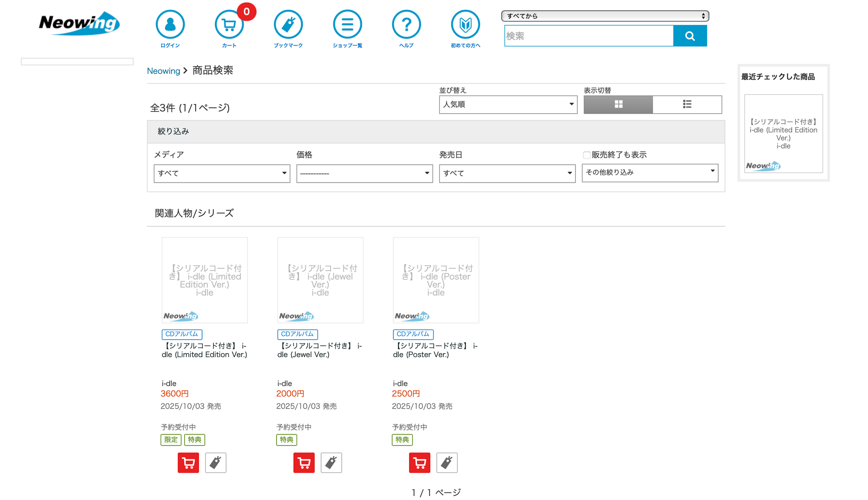868x500 pixels.
Task: Click the 検索 search input field
Action: (589, 36)
